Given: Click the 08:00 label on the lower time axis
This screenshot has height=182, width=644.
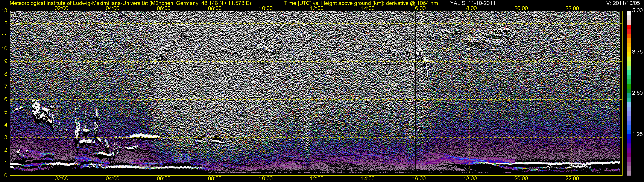Looking at the screenshot, I should click(215, 179).
